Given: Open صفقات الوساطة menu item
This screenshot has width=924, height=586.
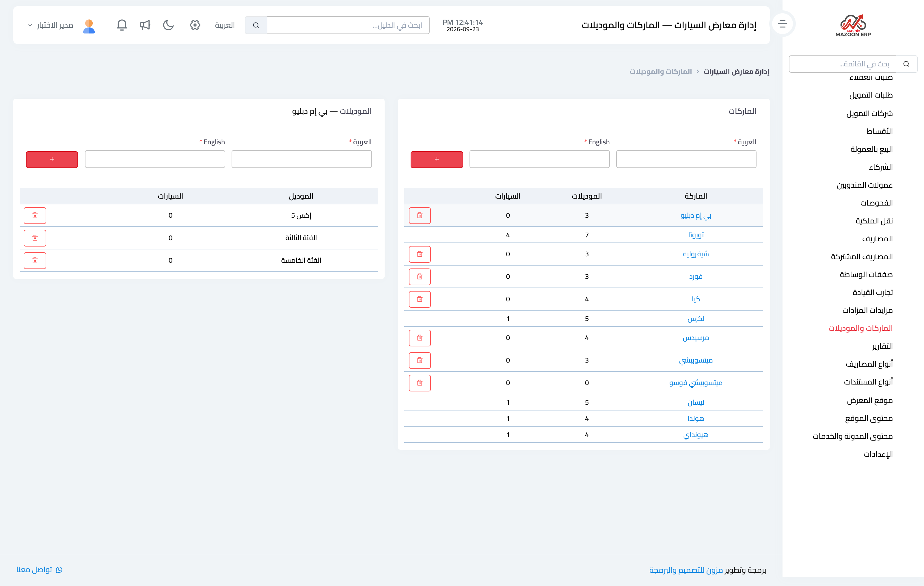Looking at the screenshot, I should pos(866,275).
